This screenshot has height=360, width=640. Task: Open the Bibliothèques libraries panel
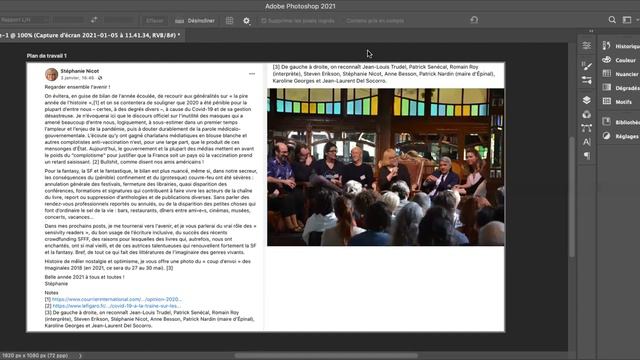click(x=621, y=122)
